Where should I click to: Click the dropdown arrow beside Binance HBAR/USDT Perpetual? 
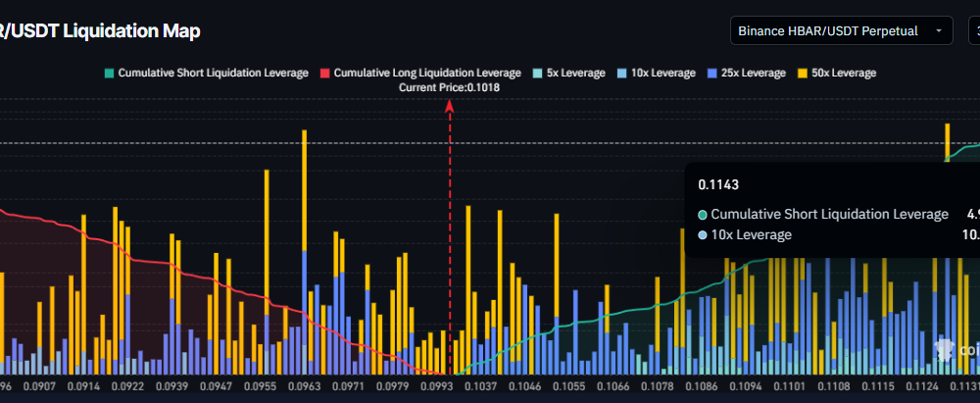coord(938,30)
